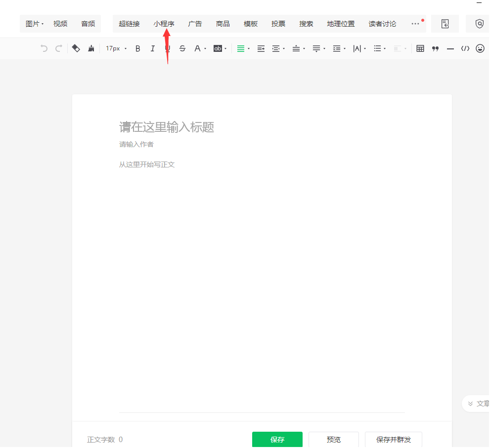Insert 地理位置 location
490x448 pixels.
click(341, 24)
